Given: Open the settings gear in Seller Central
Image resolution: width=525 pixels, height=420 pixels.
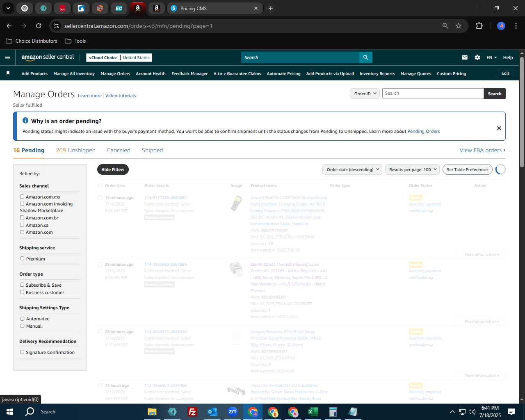Looking at the screenshot, I should point(477,57).
